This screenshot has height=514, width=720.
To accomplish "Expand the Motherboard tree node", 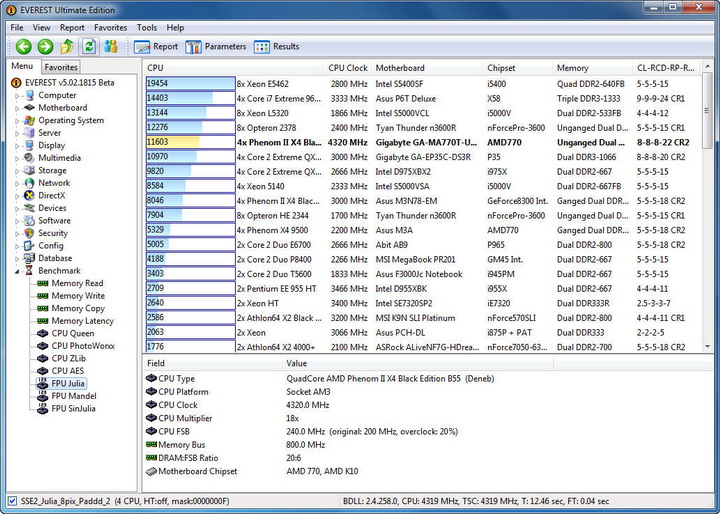I will click(17, 108).
